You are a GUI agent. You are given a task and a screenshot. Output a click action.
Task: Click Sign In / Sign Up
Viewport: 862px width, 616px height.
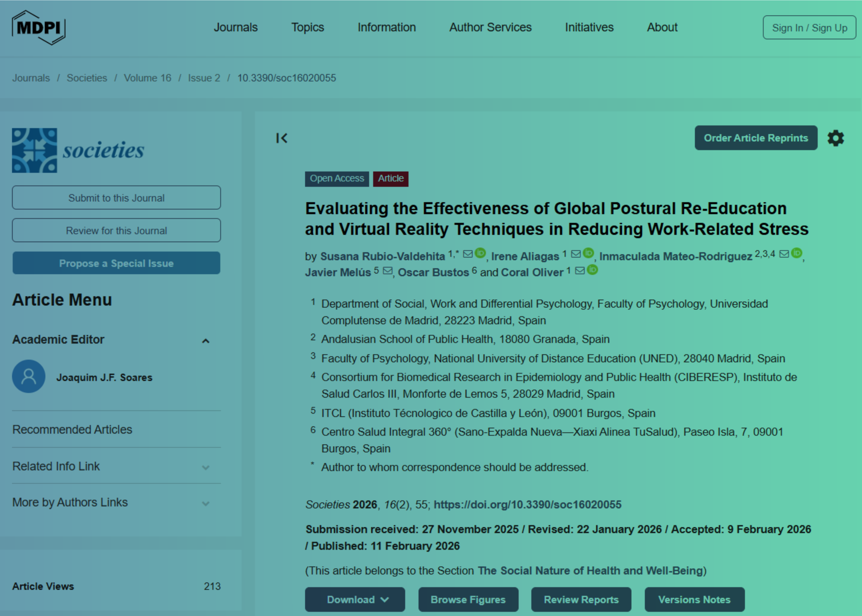coord(809,28)
